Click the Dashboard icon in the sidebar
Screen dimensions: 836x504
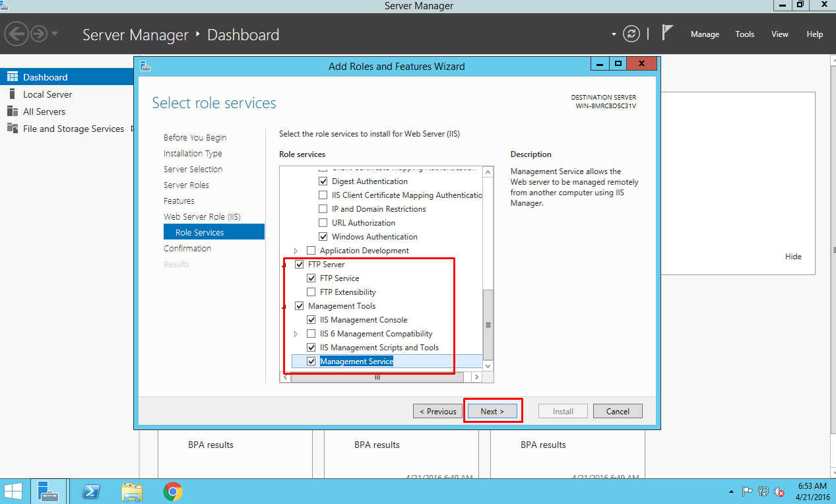tap(13, 77)
